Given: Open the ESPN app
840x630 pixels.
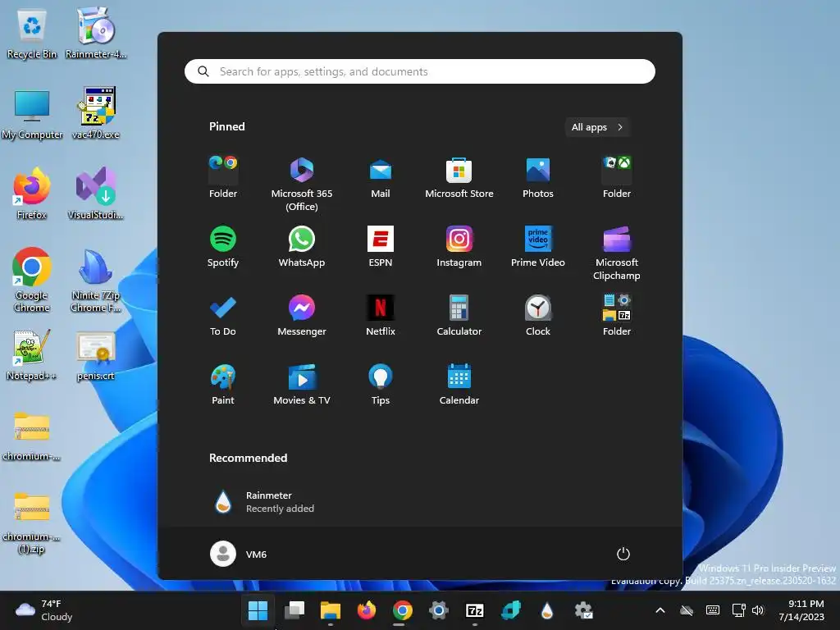Looking at the screenshot, I should (x=381, y=246).
